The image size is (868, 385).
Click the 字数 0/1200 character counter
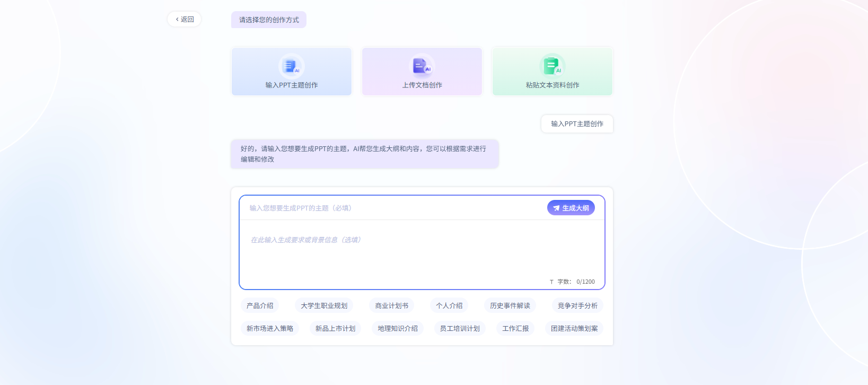click(572, 282)
